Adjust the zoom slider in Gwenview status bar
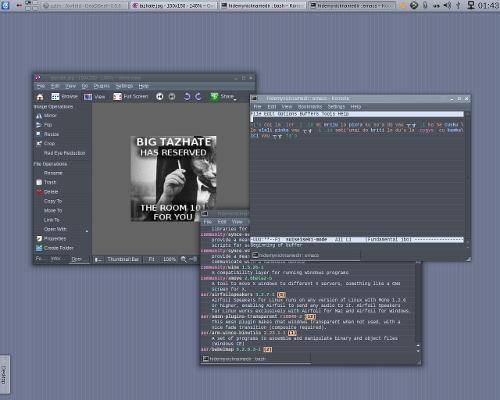The height and width of the screenshot is (400, 500). [193, 259]
